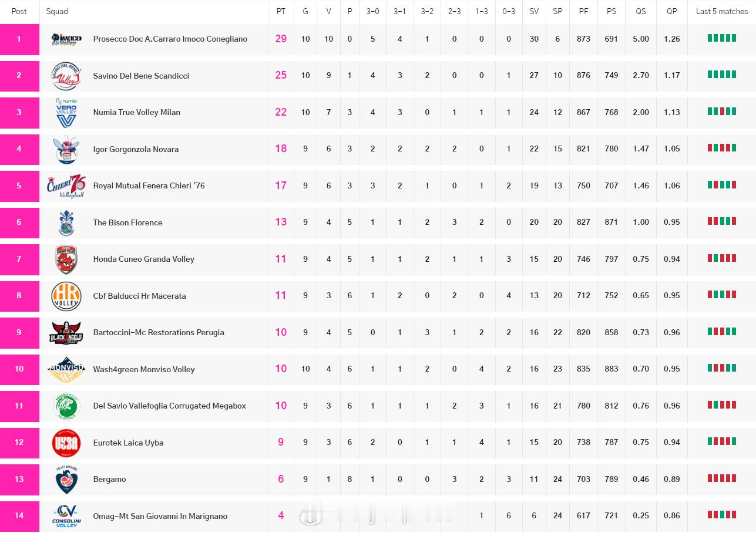Click the Black Angels Perugia logo
756x533 pixels.
click(66, 333)
